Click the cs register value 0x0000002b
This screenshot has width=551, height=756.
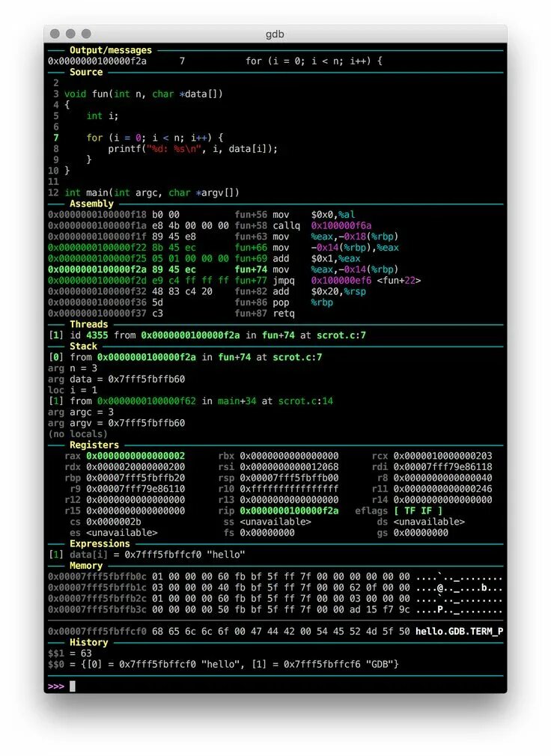(x=114, y=522)
